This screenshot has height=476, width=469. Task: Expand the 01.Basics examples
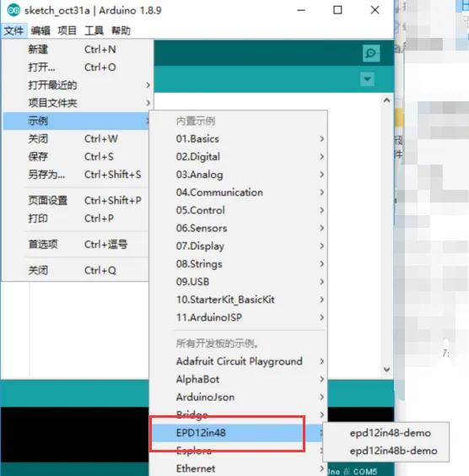[239, 138]
